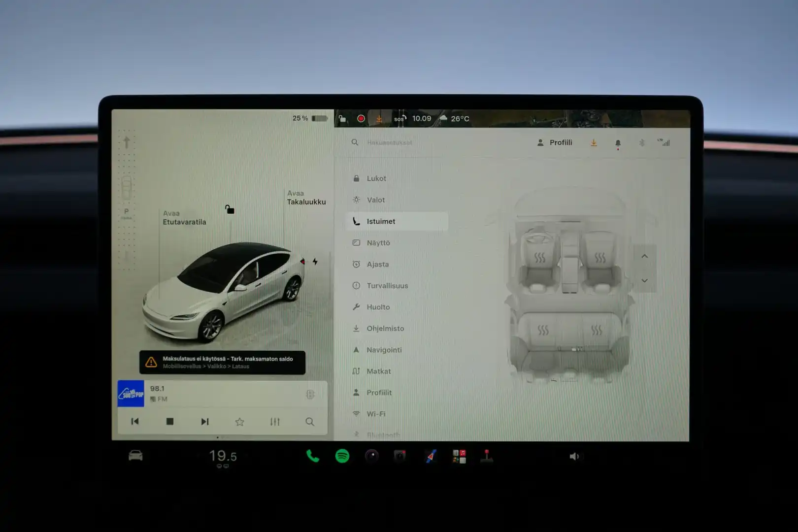This screenshot has height=532, width=798.
Task: Stop radio playback
Action: tap(170, 422)
